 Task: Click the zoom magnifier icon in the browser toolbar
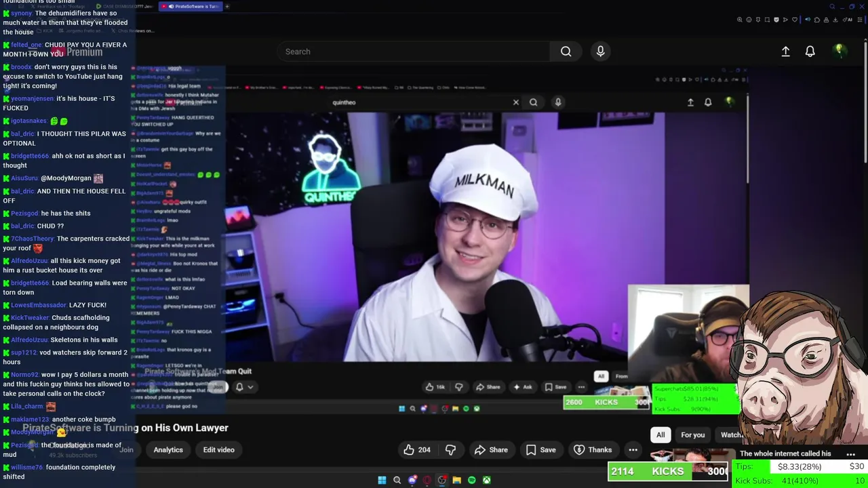(740, 20)
